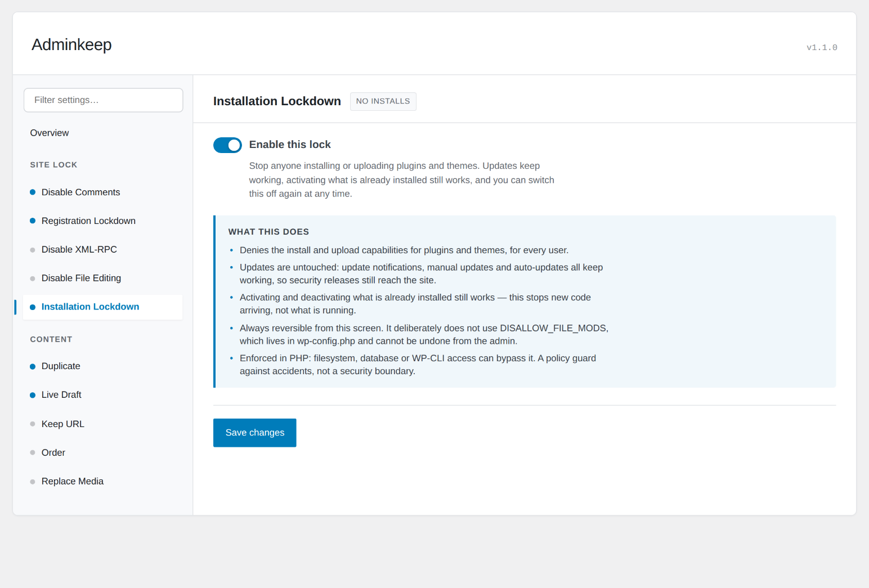The height and width of the screenshot is (588, 869).
Task: Click the WHAT THIS DOES heading
Action: coord(268,232)
